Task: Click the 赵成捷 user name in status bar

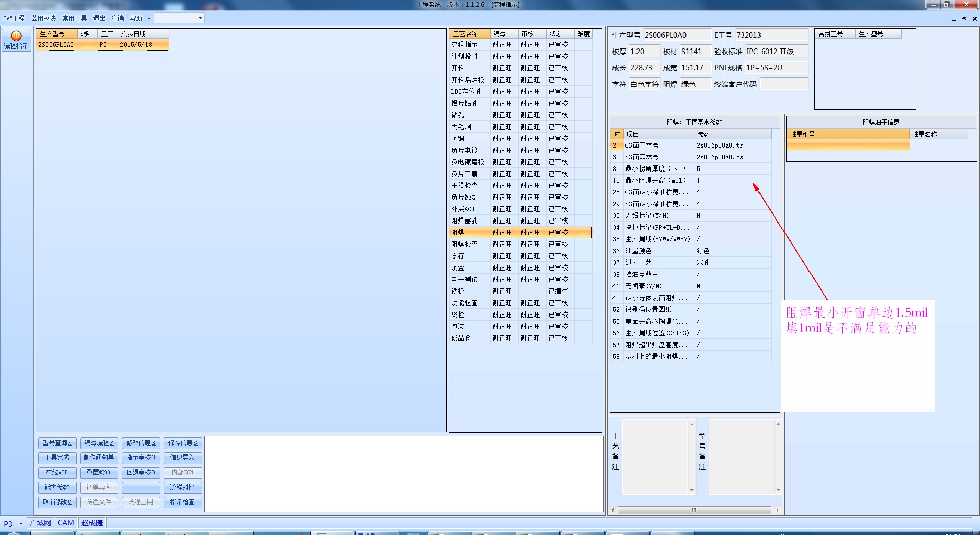Action: (x=92, y=523)
